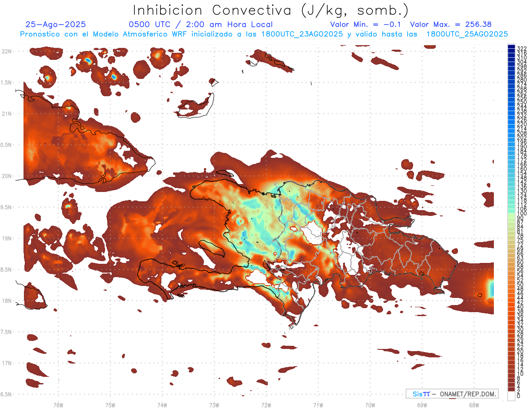Click the colorbar value '20'
The image size is (532, 411).
click(x=520, y=351)
